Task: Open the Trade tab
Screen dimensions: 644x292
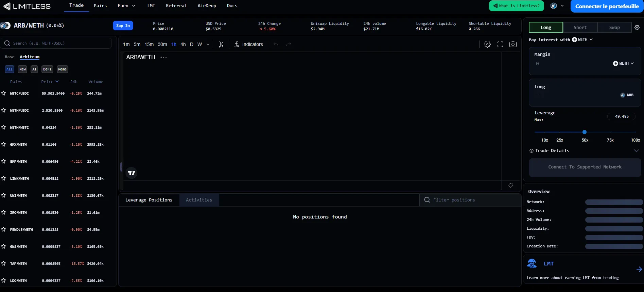Action: (76, 5)
